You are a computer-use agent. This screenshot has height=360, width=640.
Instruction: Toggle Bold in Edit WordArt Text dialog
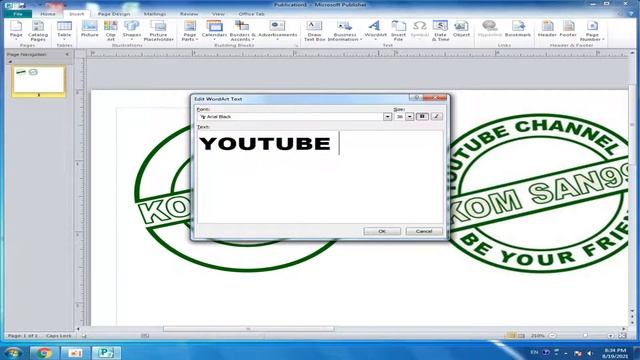[x=422, y=117]
